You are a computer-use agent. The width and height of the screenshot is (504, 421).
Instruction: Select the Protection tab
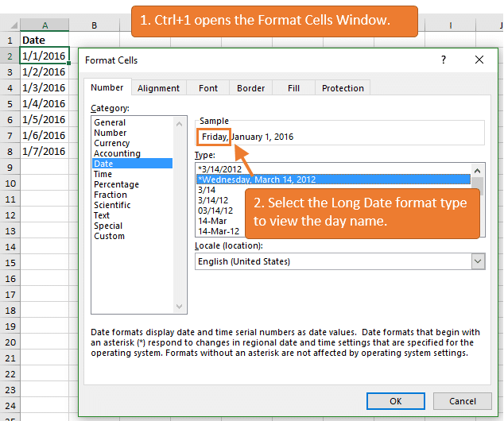[343, 88]
